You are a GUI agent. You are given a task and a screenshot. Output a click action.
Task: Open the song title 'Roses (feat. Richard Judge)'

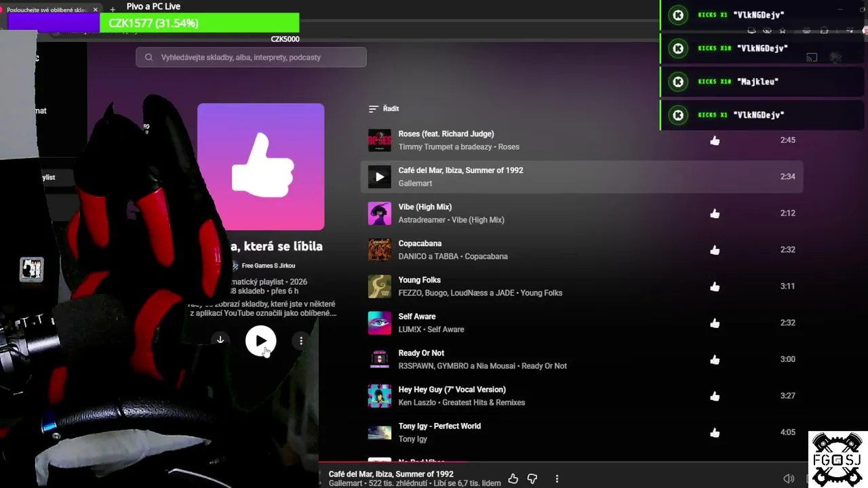(x=446, y=134)
